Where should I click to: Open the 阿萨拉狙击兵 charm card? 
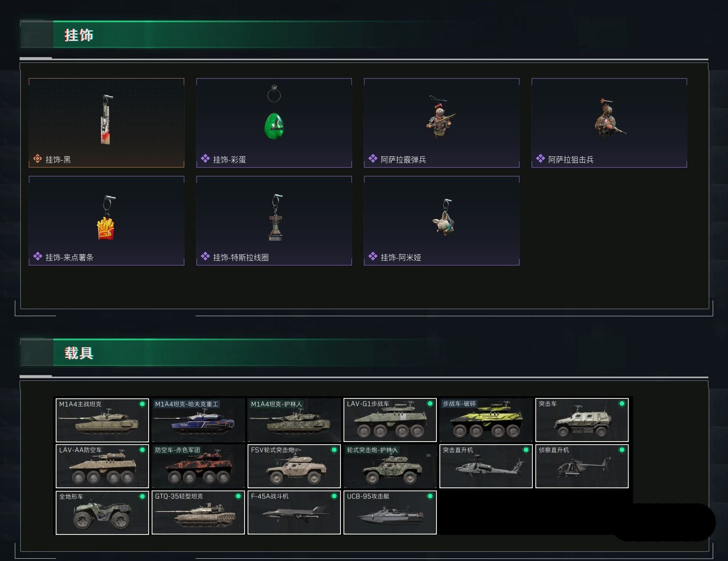point(609,123)
